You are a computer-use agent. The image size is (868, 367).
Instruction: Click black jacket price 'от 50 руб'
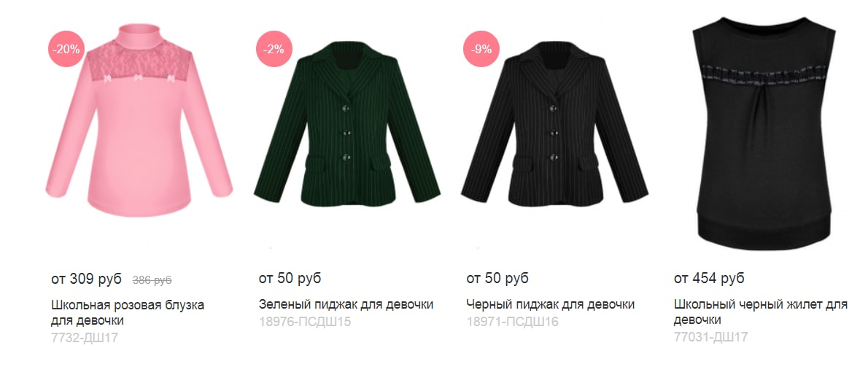pyautogui.click(x=497, y=279)
